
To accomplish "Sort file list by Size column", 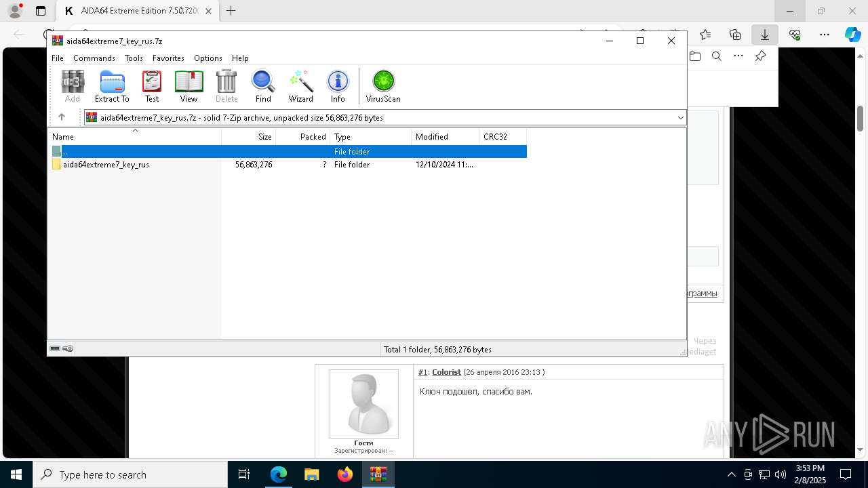I will pyautogui.click(x=248, y=137).
